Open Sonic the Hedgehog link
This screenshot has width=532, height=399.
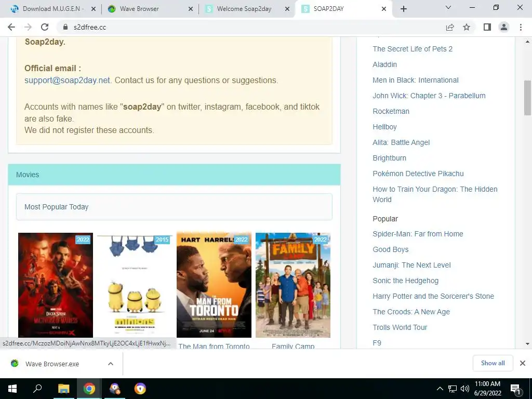(x=405, y=281)
